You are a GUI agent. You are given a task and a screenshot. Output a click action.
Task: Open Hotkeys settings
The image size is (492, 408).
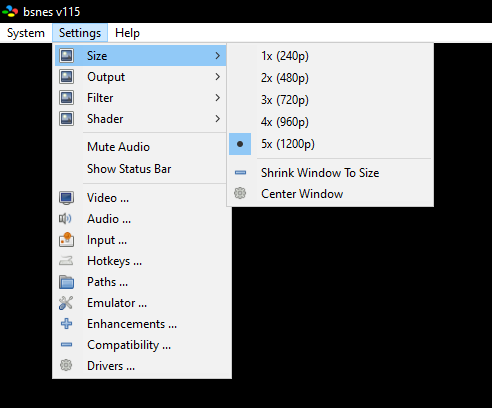point(142,261)
